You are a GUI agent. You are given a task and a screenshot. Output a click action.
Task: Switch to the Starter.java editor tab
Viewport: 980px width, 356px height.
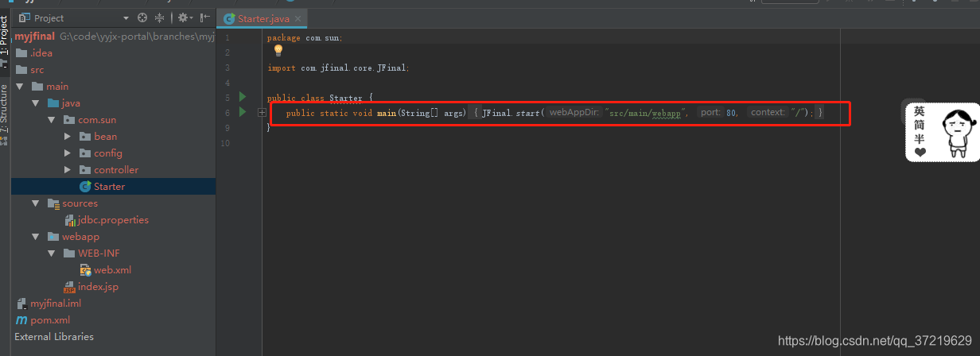coord(262,18)
